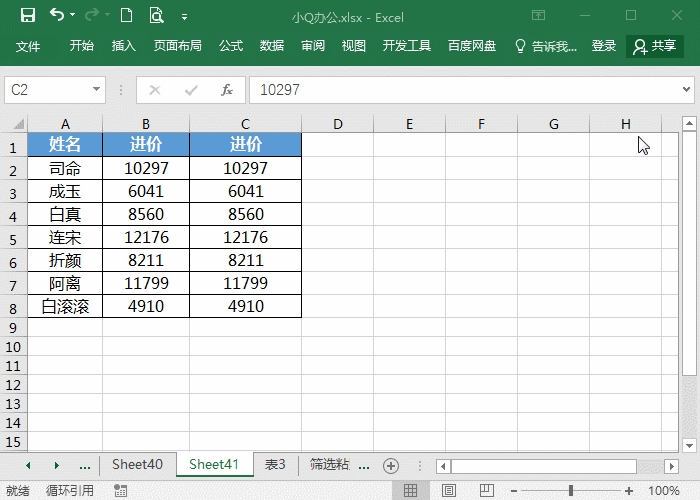Click the macro recording icon in status bar
Image resolution: width=700 pixels, height=500 pixels.
[120, 491]
